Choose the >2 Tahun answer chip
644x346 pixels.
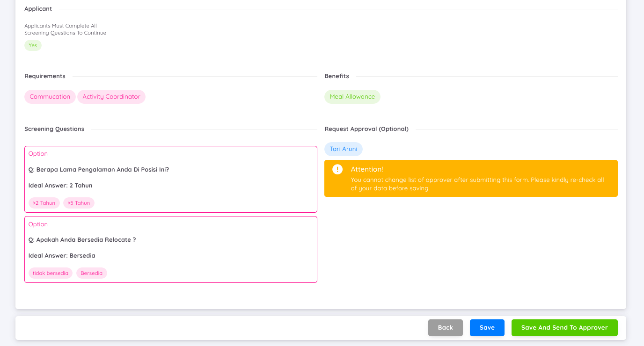(44, 203)
